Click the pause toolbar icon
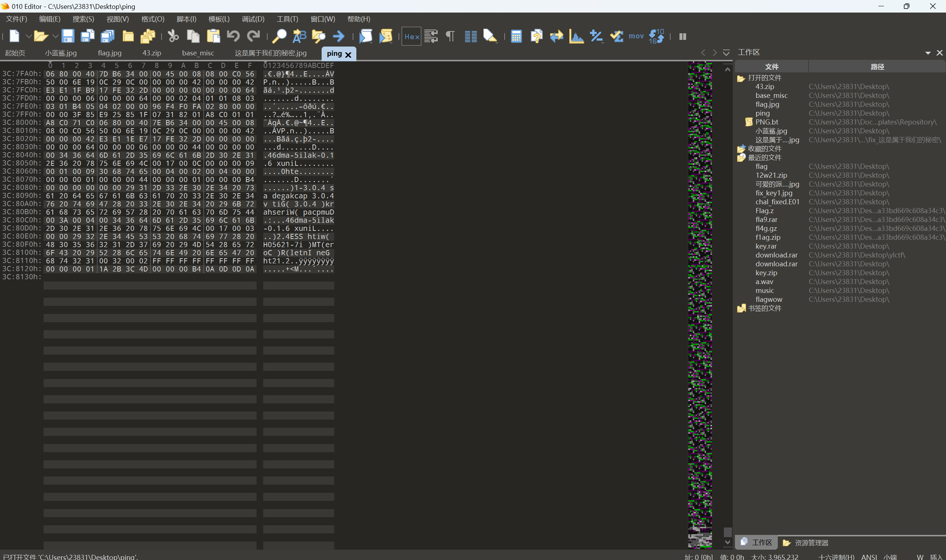Image resolution: width=946 pixels, height=560 pixels. point(682,37)
